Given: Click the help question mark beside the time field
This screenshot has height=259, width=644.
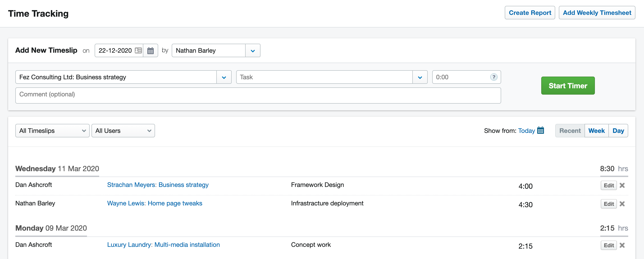Looking at the screenshot, I should [494, 77].
